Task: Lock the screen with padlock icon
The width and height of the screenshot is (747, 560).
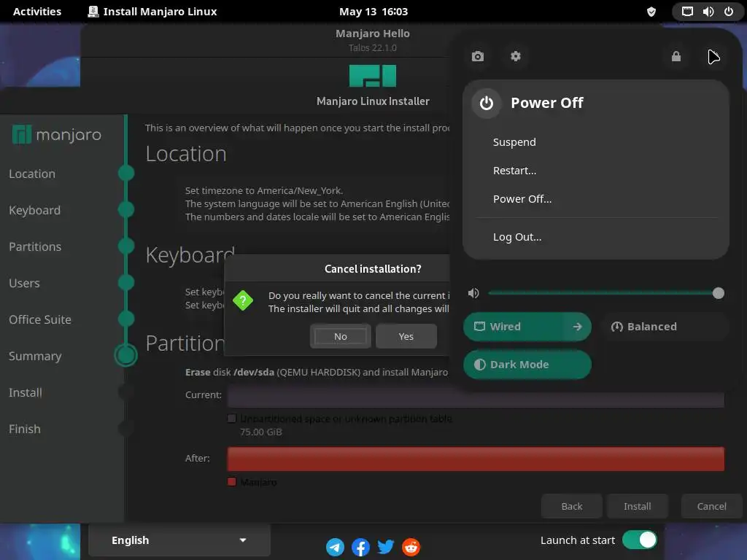Action: pos(676,56)
